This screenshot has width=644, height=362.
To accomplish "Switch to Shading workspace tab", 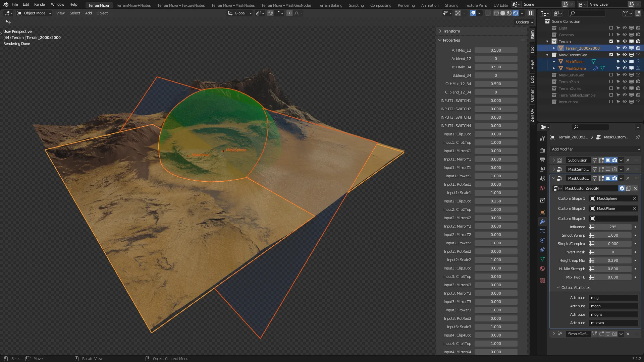I will click(x=451, y=5).
